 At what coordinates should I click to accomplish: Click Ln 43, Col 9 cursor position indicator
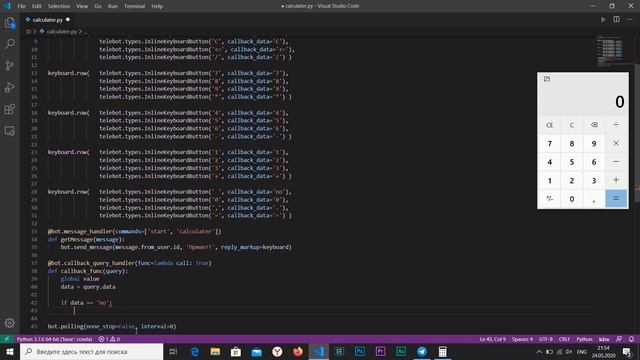pos(492,339)
